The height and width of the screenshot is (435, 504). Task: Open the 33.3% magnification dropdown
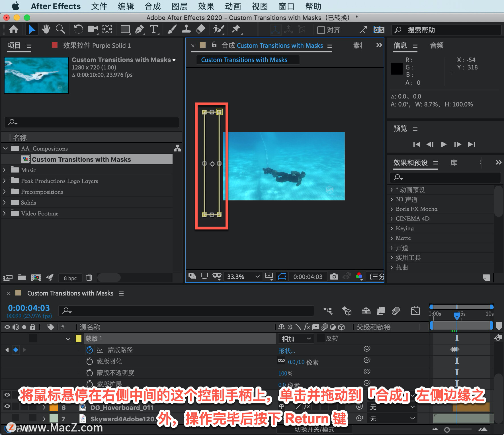(x=243, y=277)
